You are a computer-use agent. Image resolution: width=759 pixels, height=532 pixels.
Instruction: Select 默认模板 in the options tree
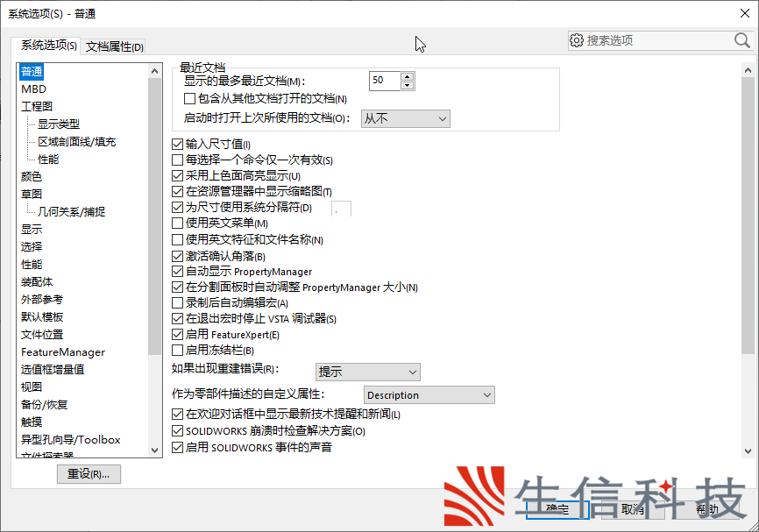click(42, 316)
